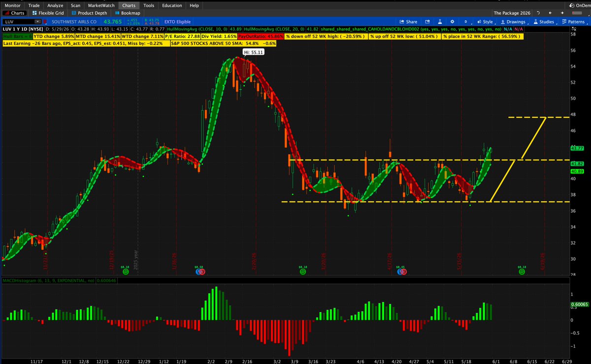Click the EXTO Eligible label

tap(177, 22)
